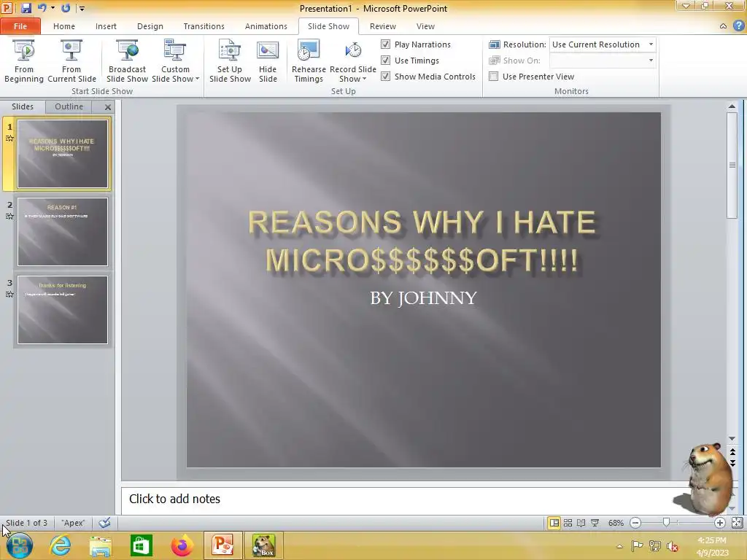Fit slide to current window icon
This screenshot has width=747, height=560.
(x=737, y=523)
